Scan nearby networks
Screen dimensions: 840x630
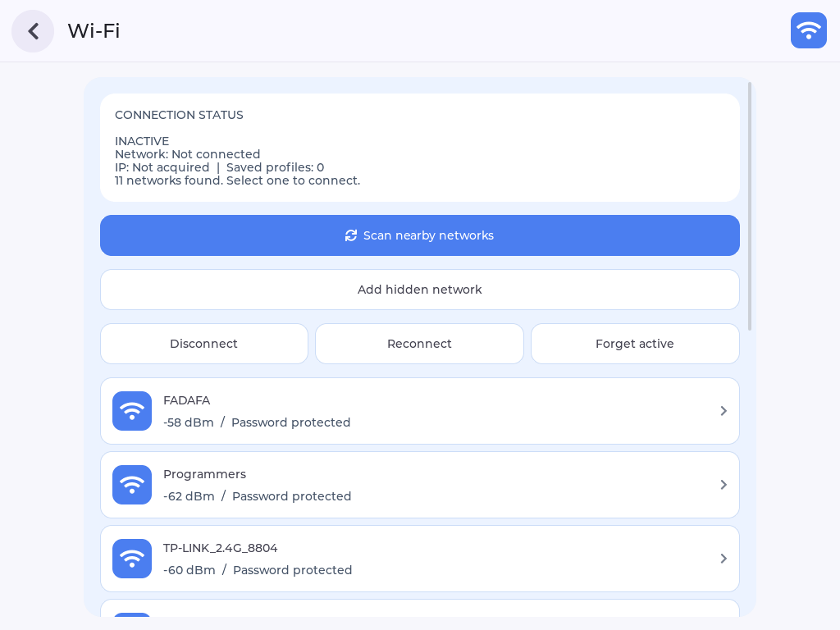[x=419, y=235]
